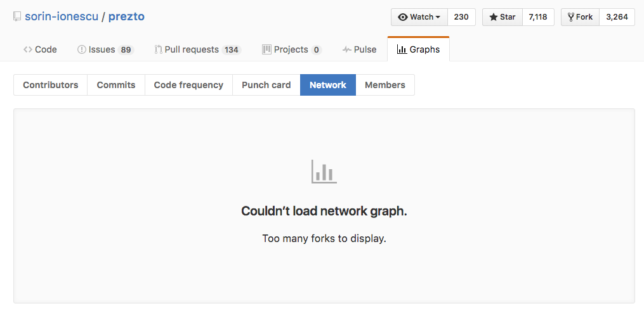This screenshot has width=644, height=313.
Task: Click the bar chart placeholder icon
Action: (x=324, y=172)
